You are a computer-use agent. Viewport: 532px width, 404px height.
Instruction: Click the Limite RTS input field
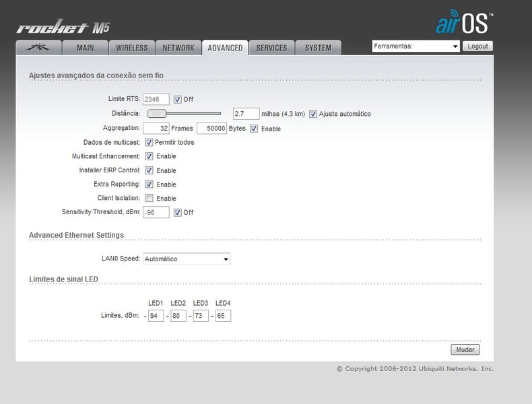click(156, 100)
